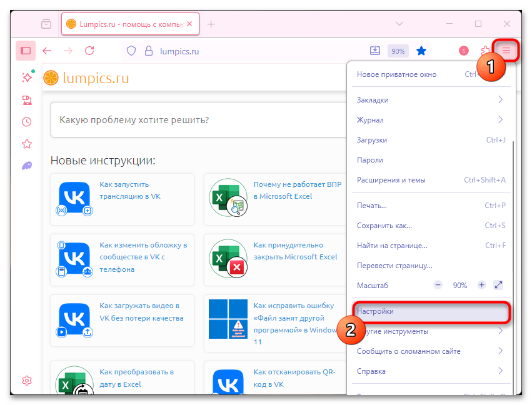
Task: Open the Extensions puzzle icon
Action: coord(484,51)
